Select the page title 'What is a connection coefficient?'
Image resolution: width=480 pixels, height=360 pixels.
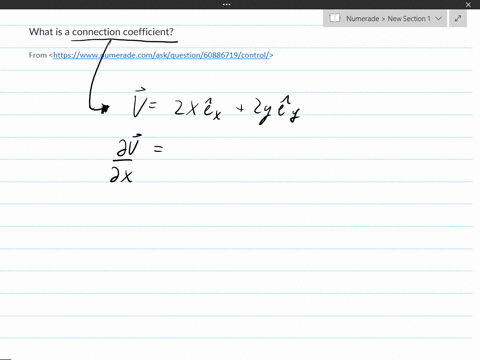(x=101, y=32)
